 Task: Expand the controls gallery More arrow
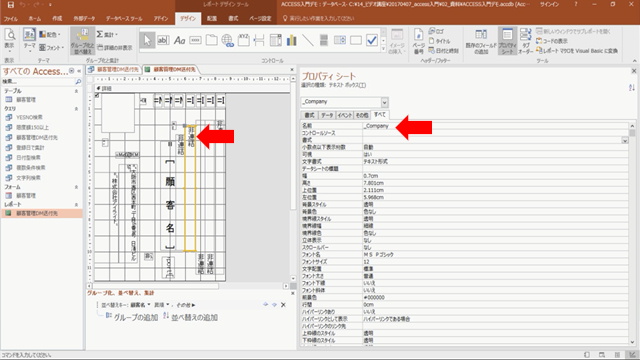pyautogui.click(x=384, y=49)
